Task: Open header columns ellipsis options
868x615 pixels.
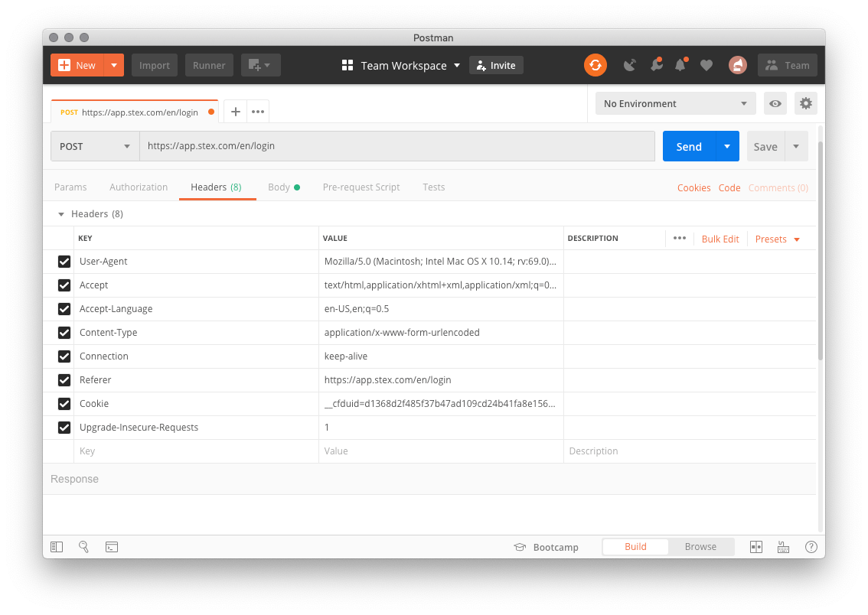Action: (x=679, y=239)
